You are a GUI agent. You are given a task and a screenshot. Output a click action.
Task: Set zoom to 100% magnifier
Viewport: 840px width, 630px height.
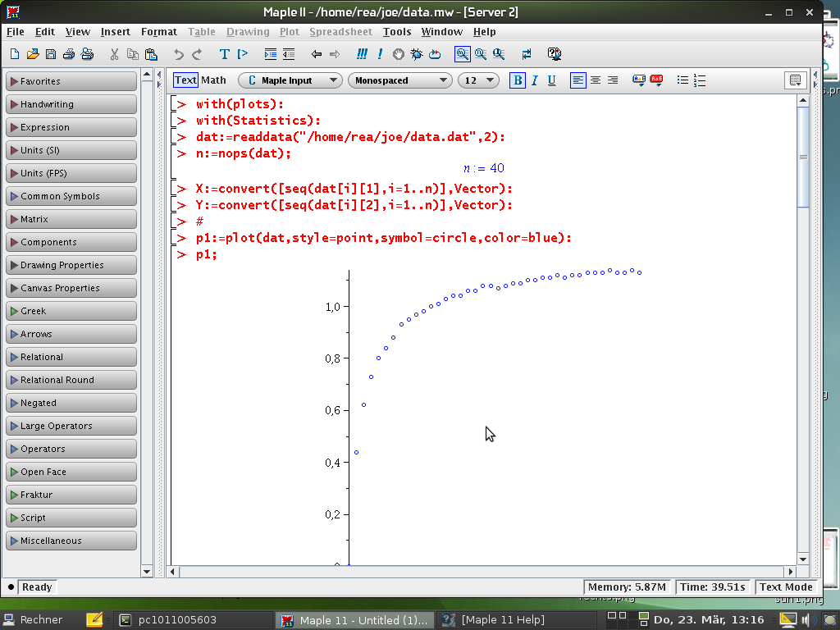click(463, 54)
